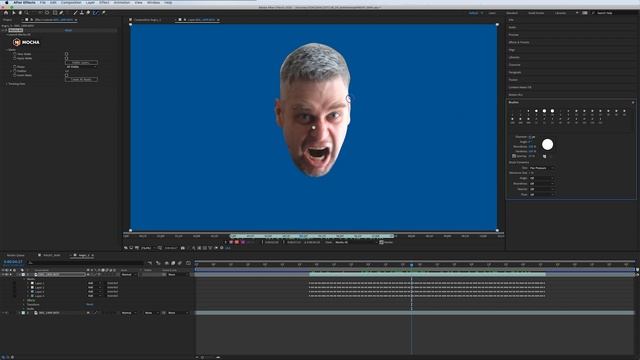This screenshot has width=640, height=360.
Task: Take a snapshot with the camera icon
Action: coord(182,248)
